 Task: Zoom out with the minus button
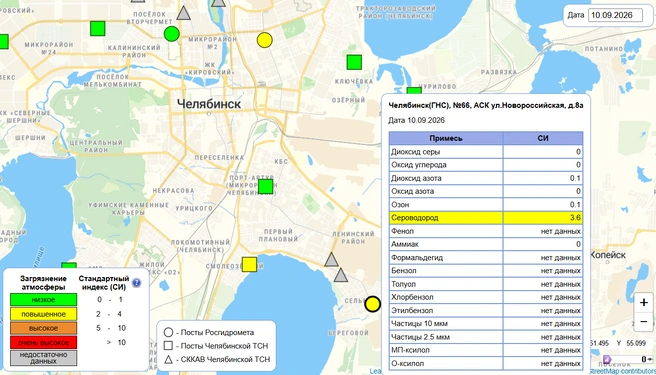(x=643, y=322)
